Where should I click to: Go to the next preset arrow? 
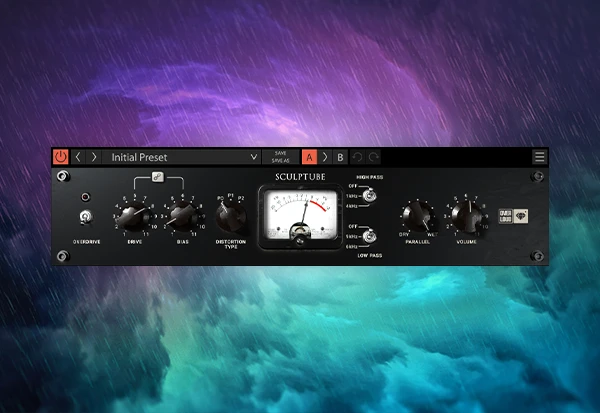94,157
